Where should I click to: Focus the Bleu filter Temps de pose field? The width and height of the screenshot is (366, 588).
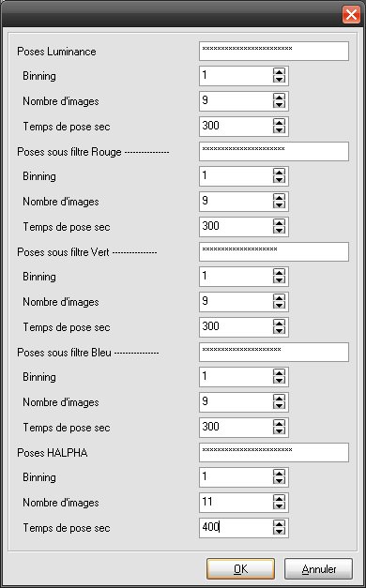coord(236,427)
